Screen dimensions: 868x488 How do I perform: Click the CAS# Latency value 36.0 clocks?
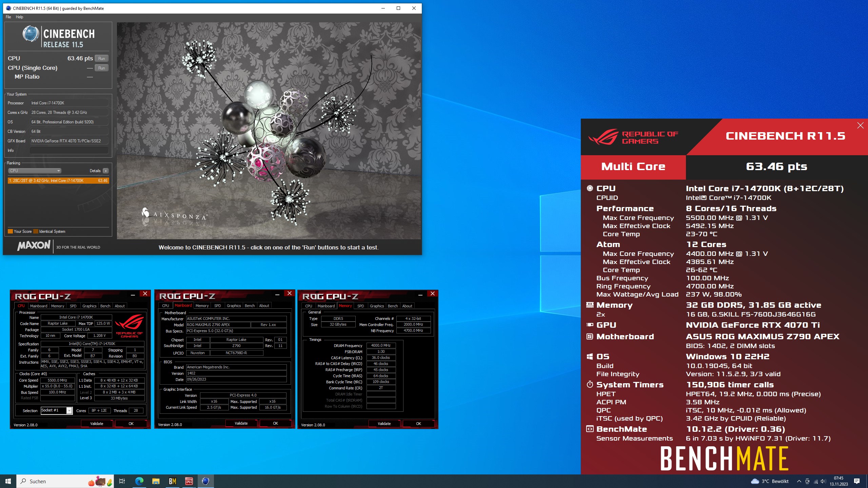click(x=381, y=358)
